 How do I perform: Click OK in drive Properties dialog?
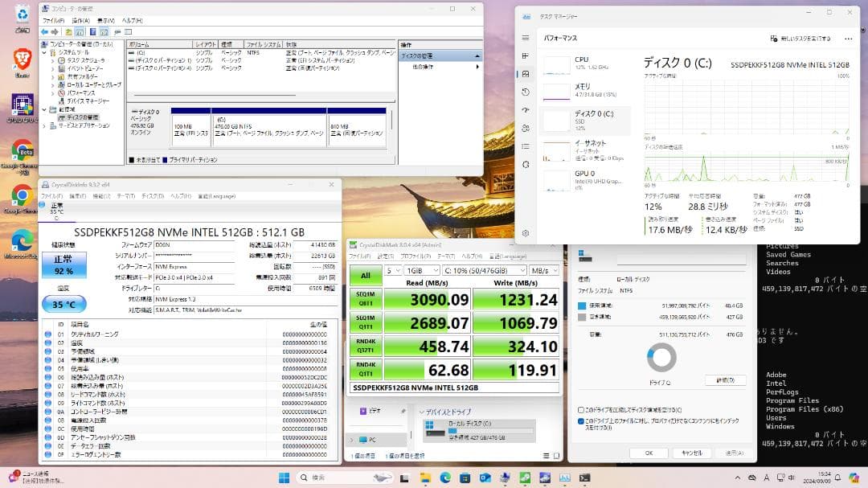coord(649,453)
